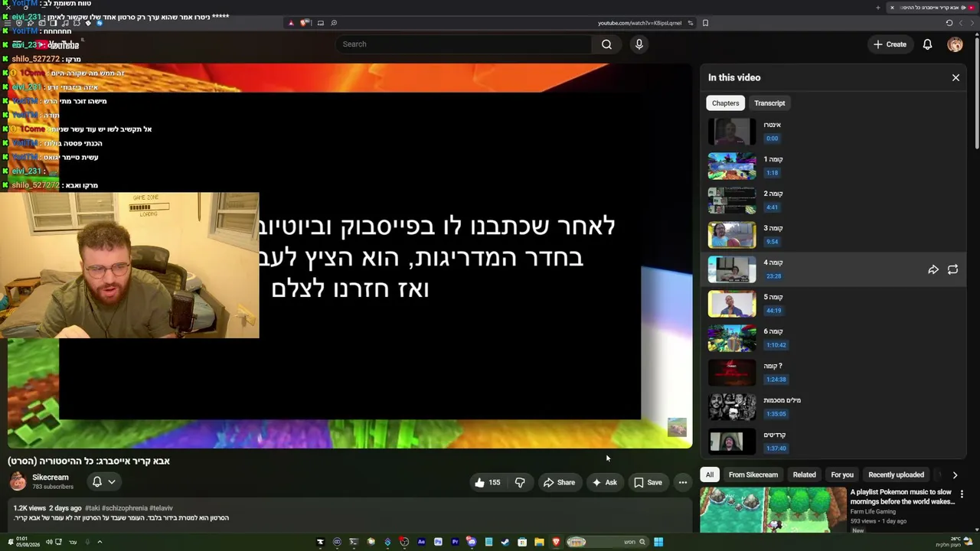Show hidden system tray icons
The width and height of the screenshot is (980, 551).
(x=100, y=543)
